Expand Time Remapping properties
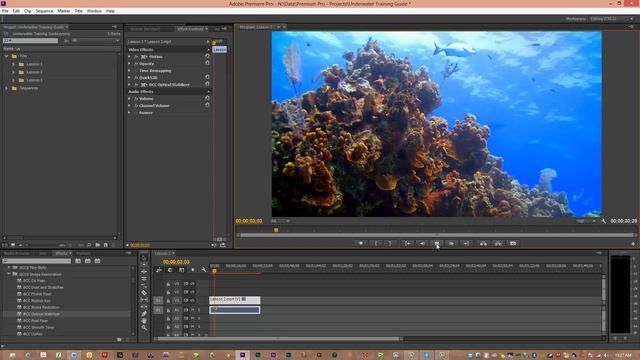 (x=130, y=71)
